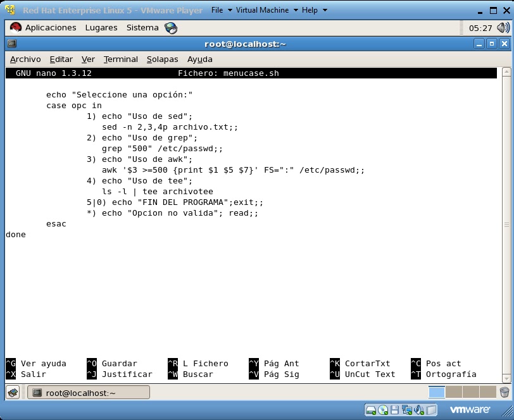
Task: Click the word 'esac'
Action: 56,224
